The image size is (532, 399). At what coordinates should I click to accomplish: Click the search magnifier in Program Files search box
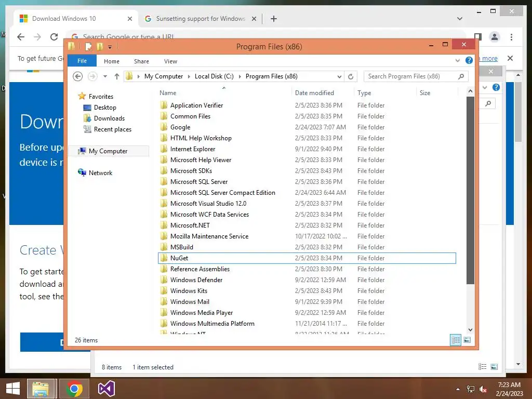click(461, 76)
